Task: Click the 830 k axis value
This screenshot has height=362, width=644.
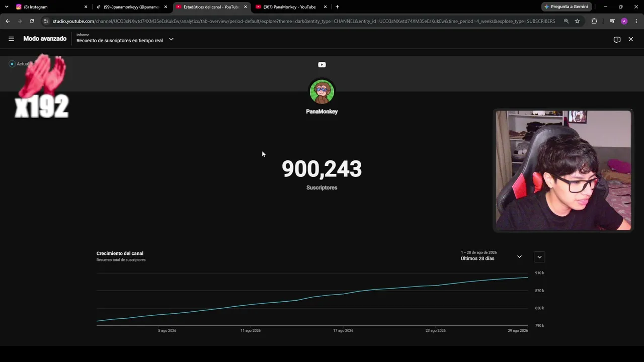Action: pyautogui.click(x=540, y=308)
